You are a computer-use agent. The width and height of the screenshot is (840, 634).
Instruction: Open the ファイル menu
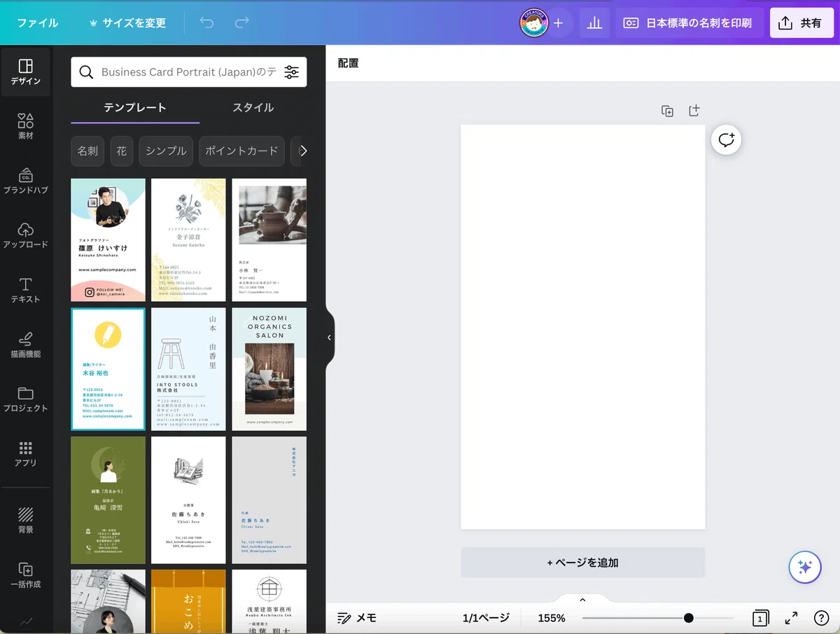pyautogui.click(x=38, y=23)
